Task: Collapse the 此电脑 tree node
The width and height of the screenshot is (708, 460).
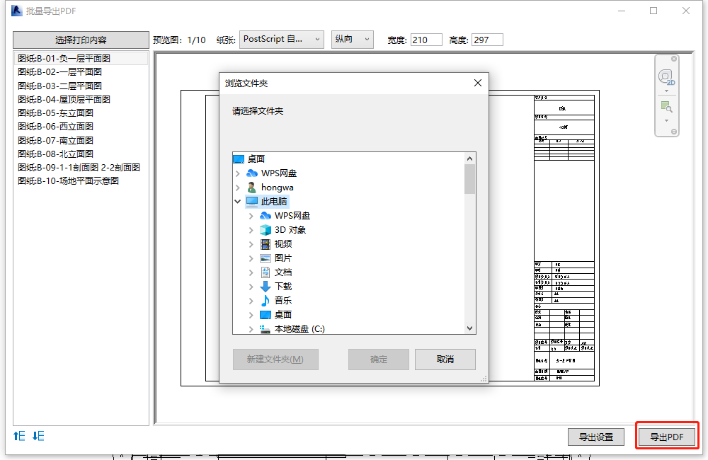Action: pos(237,201)
